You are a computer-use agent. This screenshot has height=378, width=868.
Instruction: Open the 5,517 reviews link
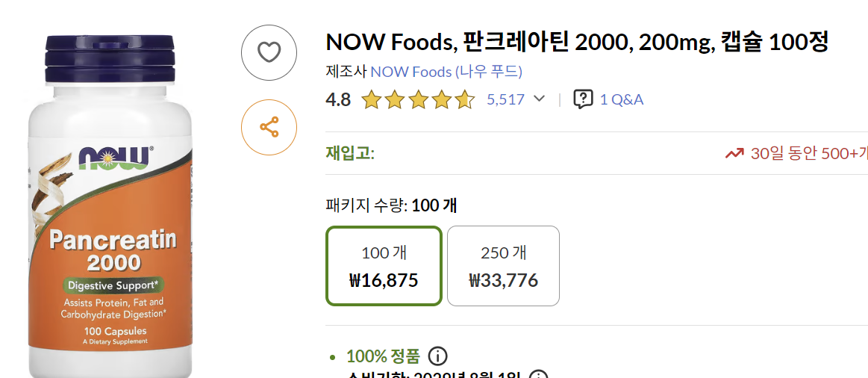(505, 99)
